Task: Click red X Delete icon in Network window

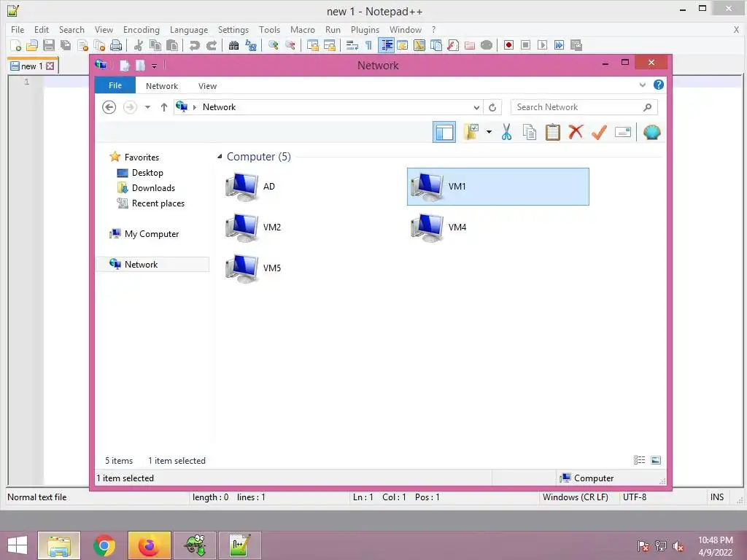Action: point(576,132)
